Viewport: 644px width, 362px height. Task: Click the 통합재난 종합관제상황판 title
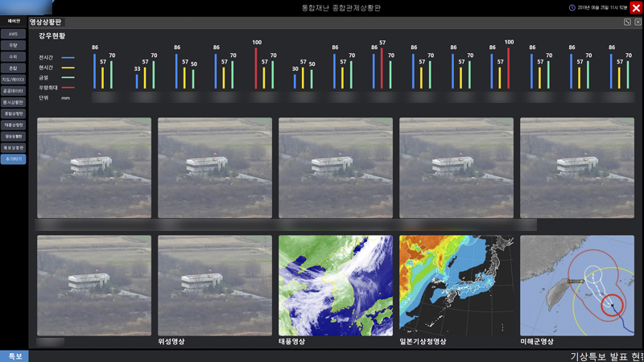(341, 8)
